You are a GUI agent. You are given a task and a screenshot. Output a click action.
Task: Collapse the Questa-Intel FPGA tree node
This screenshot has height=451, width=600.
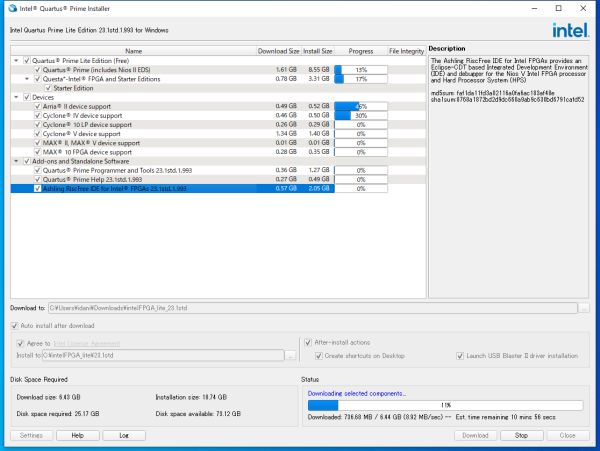(x=27, y=79)
